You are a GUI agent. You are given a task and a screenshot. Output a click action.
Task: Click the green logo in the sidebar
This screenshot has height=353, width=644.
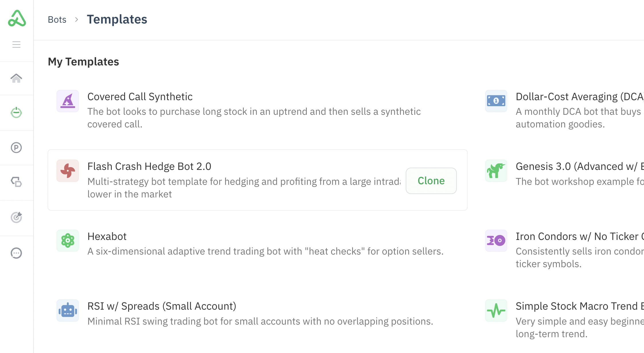tap(17, 19)
